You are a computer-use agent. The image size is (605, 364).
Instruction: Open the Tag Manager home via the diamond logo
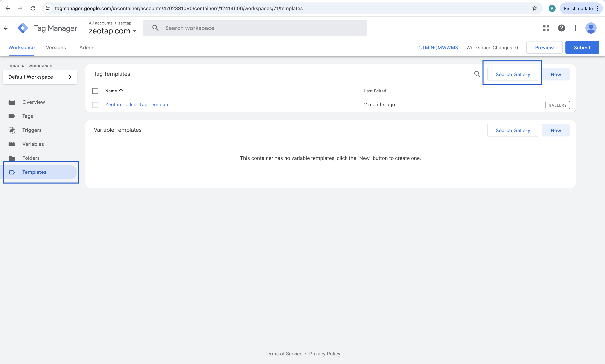[x=22, y=28]
